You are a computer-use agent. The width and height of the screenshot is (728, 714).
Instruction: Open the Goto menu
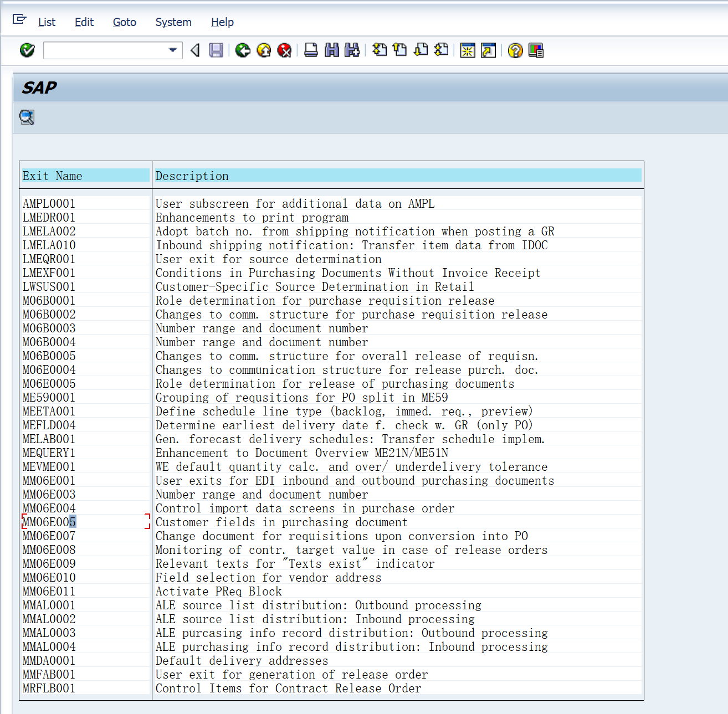point(124,22)
